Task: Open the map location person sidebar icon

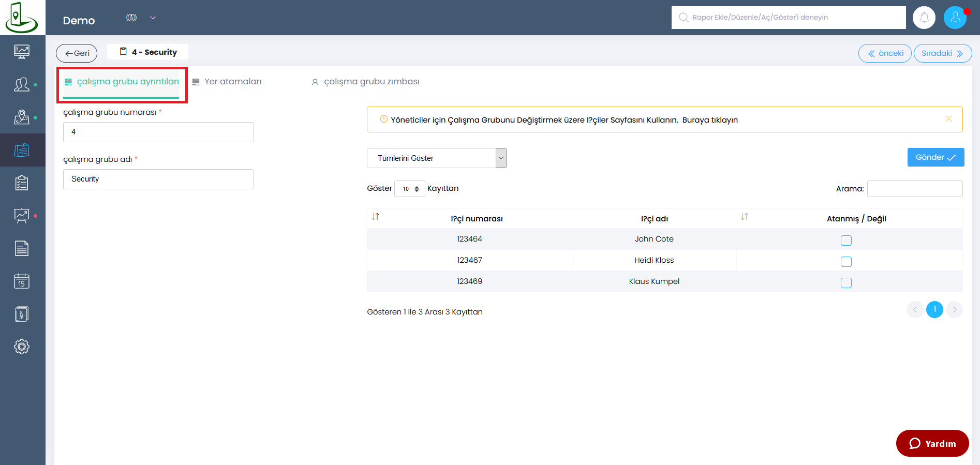Action: (22, 117)
